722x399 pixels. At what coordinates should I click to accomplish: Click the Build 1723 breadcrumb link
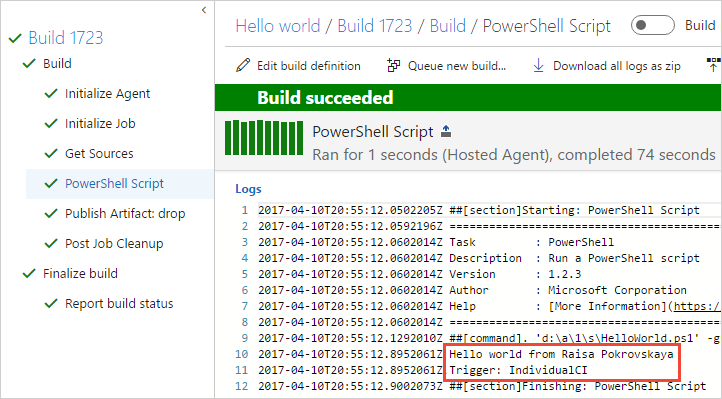point(375,26)
